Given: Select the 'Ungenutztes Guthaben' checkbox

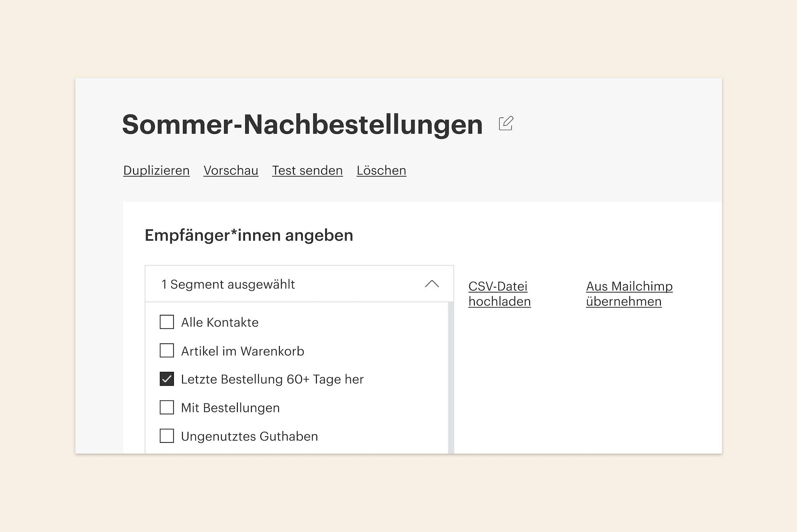Looking at the screenshot, I should (167, 436).
